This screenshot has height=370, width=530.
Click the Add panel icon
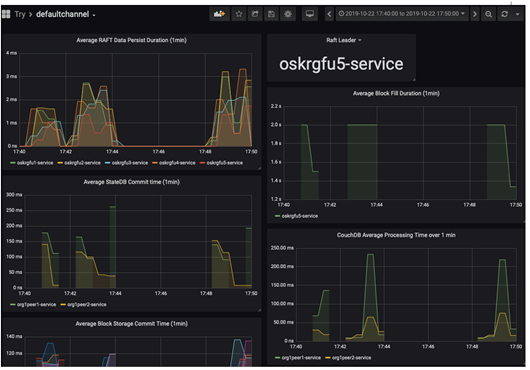(219, 14)
